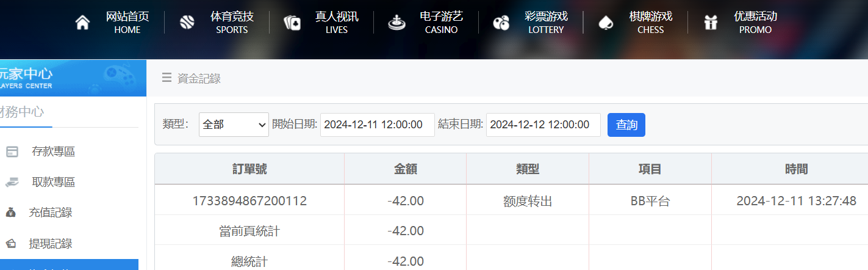Click the 資金記錄 page title
868x270 pixels.
click(x=199, y=78)
